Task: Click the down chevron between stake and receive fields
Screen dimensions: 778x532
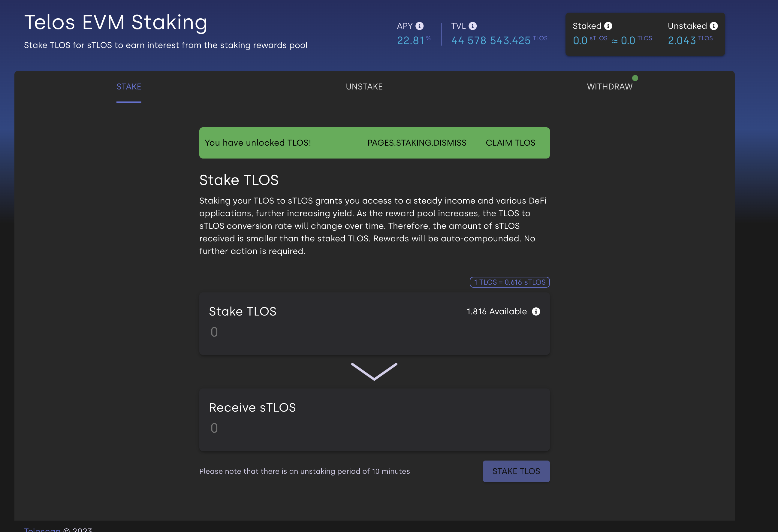Action: click(x=374, y=372)
